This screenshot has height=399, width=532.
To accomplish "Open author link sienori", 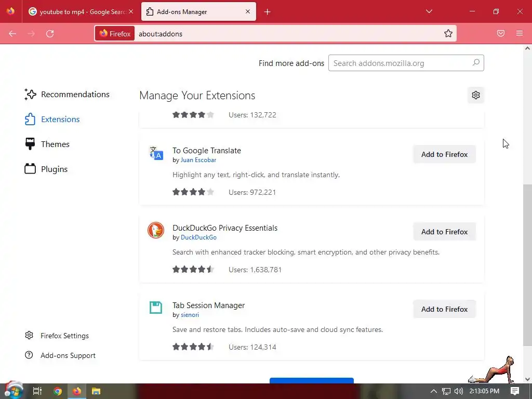I will click(190, 315).
